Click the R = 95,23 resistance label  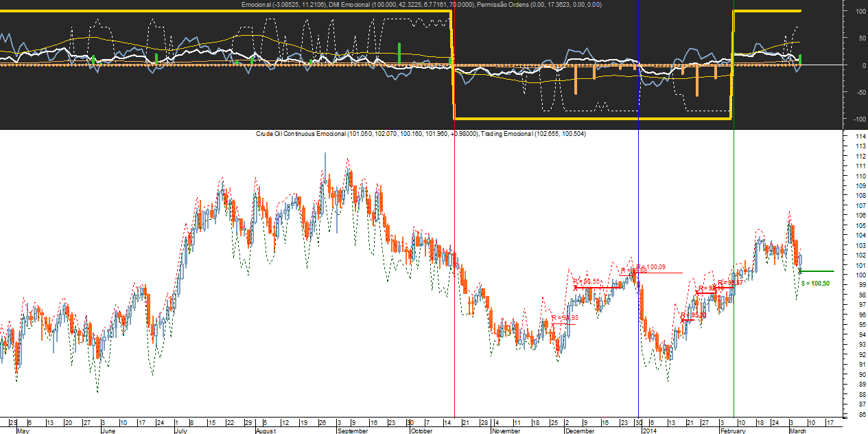point(694,315)
